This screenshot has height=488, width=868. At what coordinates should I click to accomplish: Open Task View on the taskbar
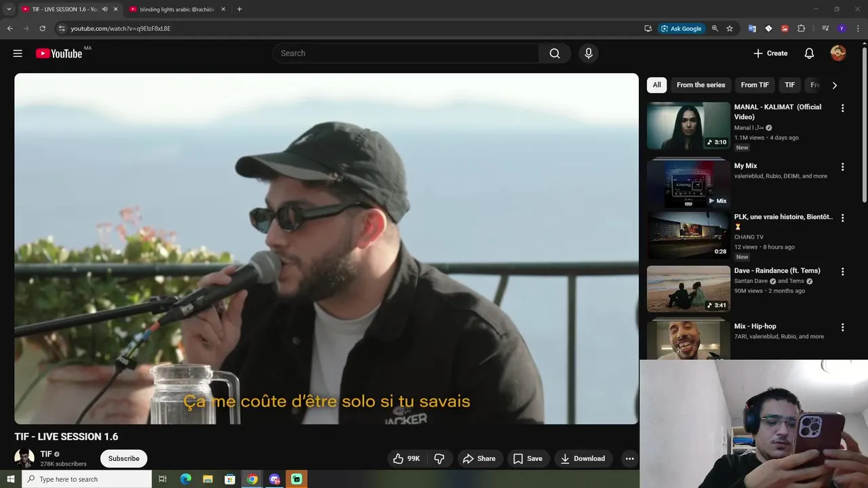point(163,479)
